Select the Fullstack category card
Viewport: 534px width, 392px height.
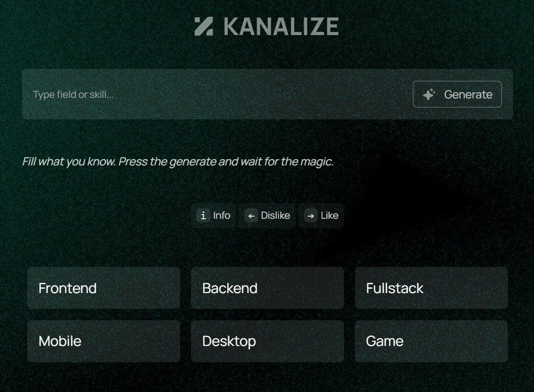[x=431, y=288]
